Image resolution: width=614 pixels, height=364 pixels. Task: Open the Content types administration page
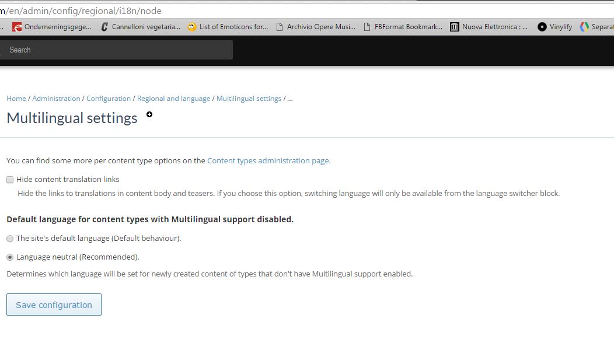coord(268,160)
